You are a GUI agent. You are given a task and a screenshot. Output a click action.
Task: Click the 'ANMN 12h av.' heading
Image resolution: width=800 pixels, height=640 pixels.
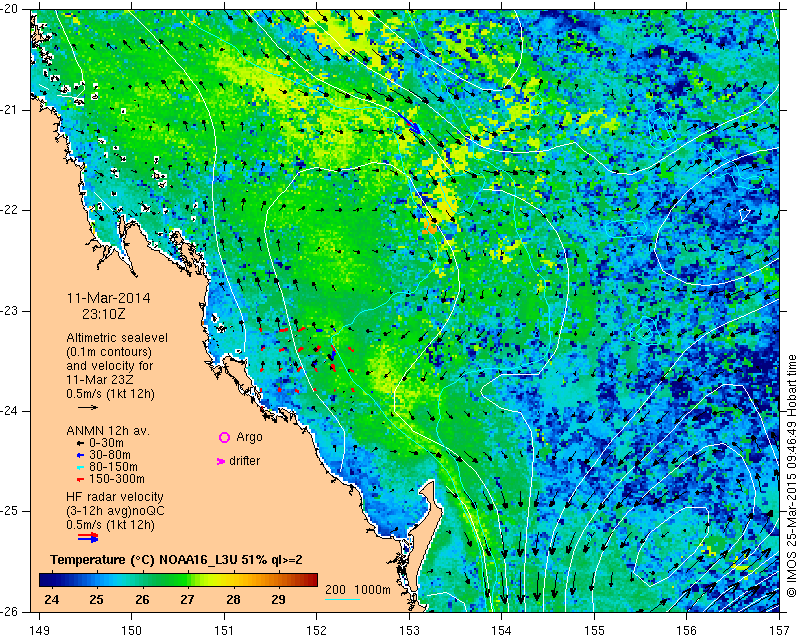(x=108, y=431)
